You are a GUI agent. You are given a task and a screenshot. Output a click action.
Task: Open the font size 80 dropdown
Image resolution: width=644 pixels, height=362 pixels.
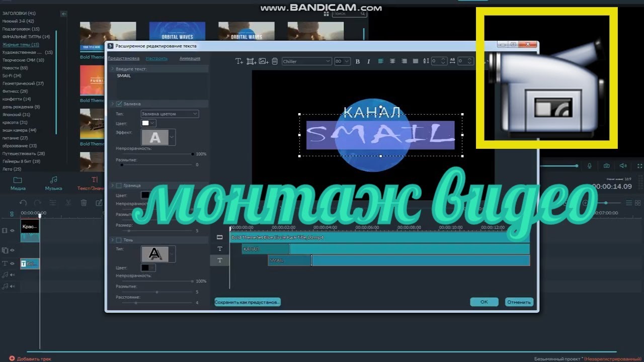(342, 61)
